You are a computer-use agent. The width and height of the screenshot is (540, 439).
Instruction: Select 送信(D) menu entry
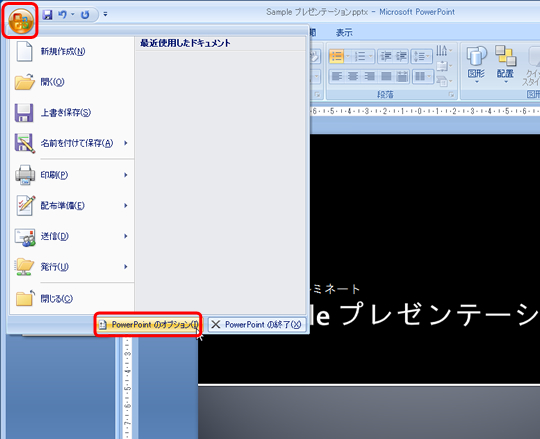(72, 236)
